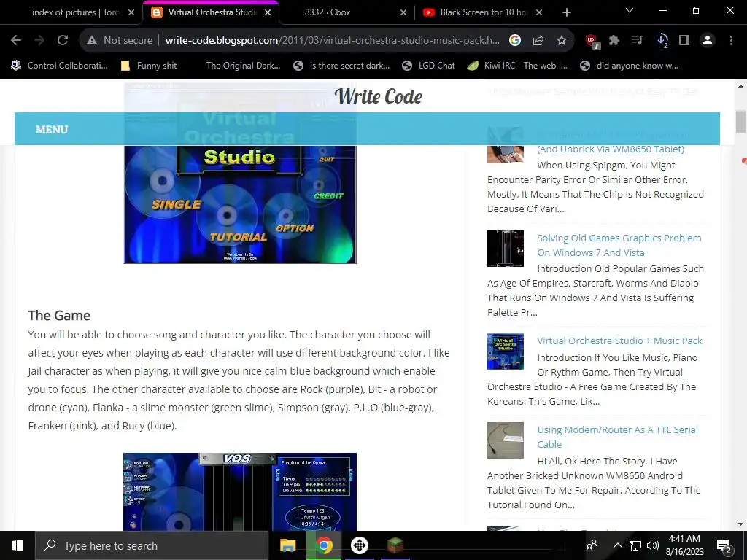This screenshot has height=560, width=747.
Task: Open the uBlock Origin extension icon
Action: 592,42
